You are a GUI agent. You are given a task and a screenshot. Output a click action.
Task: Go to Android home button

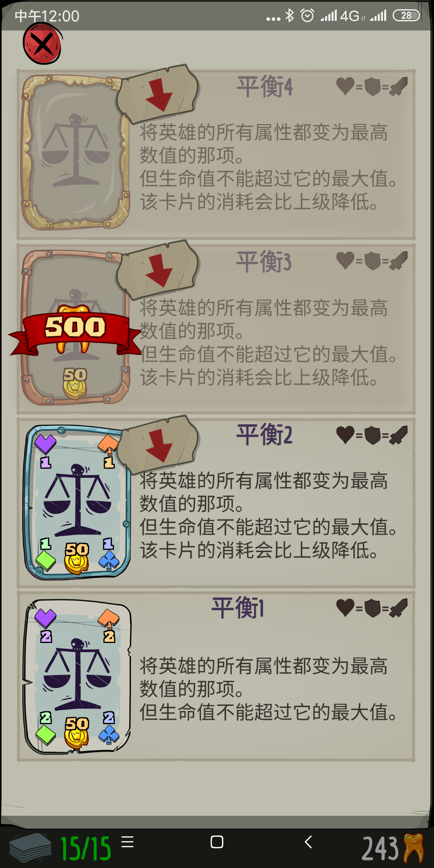click(x=217, y=841)
